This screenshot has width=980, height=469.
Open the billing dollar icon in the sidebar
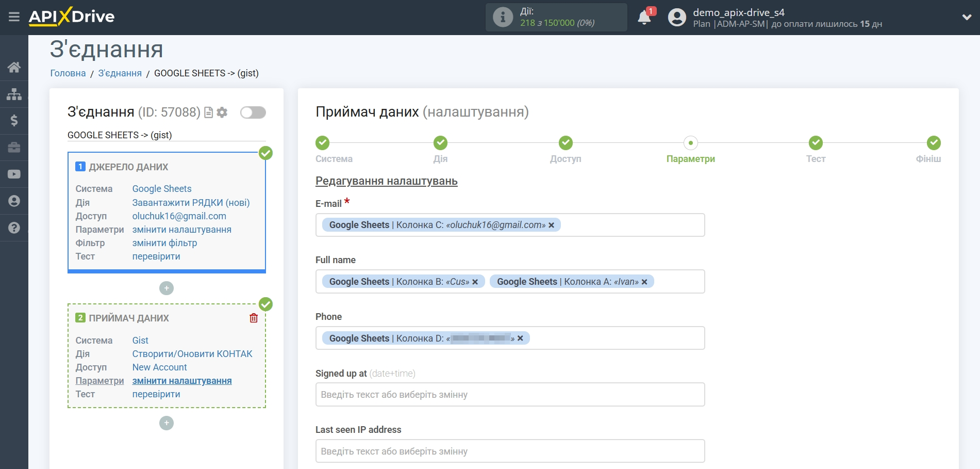point(14,121)
